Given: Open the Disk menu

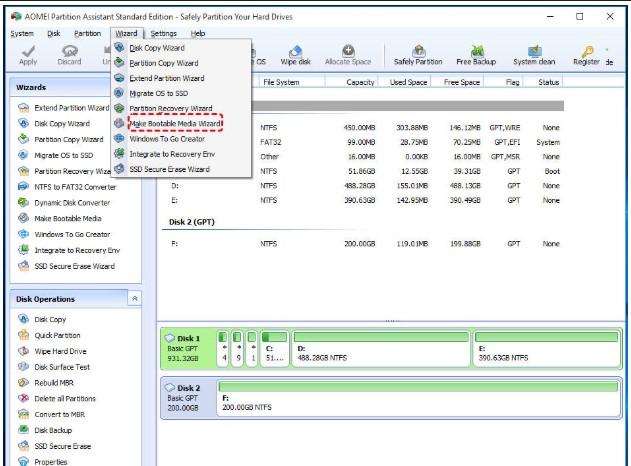Looking at the screenshot, I should [x=54, y=33].
